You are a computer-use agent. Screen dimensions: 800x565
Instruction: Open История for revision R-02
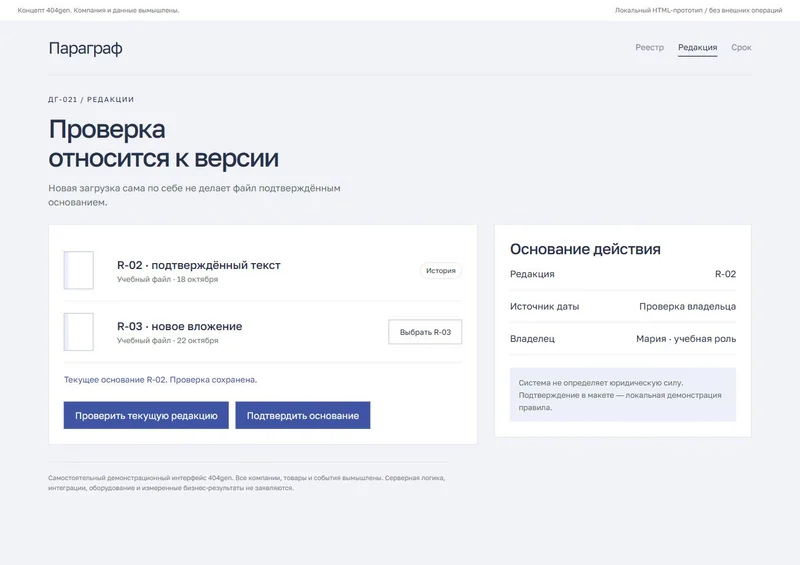coord(441,271)
